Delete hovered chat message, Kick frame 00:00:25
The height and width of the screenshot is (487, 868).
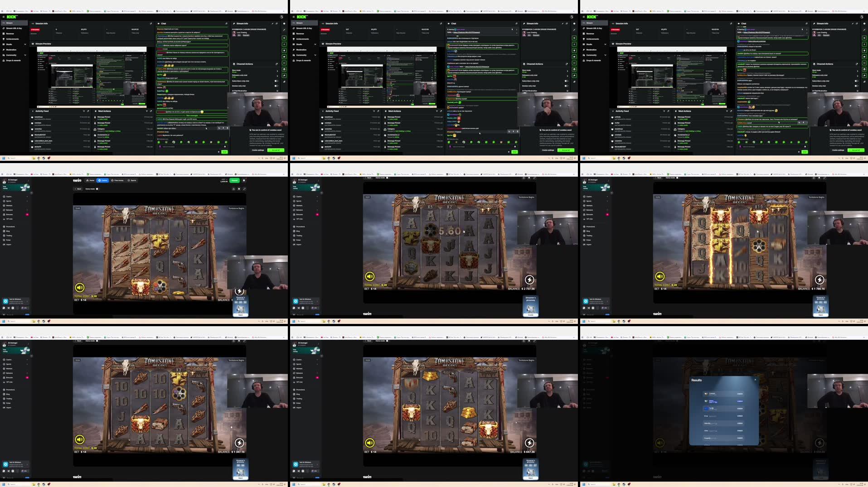[228, 128]
